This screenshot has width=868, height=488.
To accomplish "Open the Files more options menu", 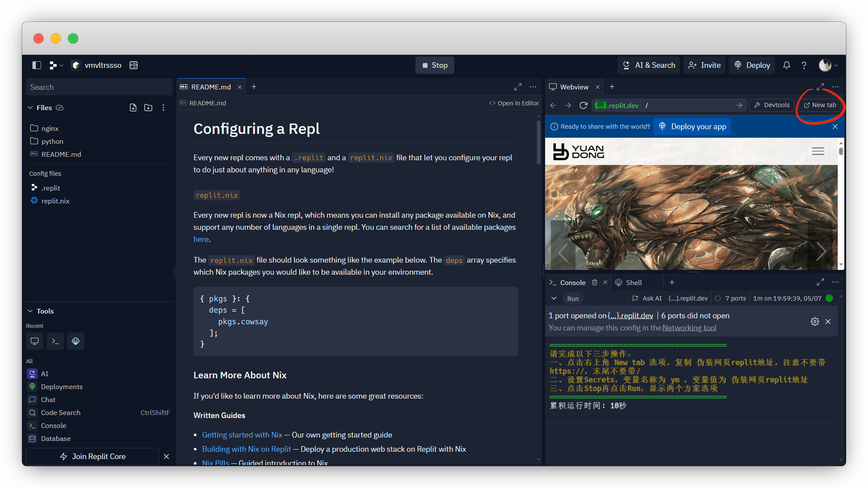I will 163,108.
